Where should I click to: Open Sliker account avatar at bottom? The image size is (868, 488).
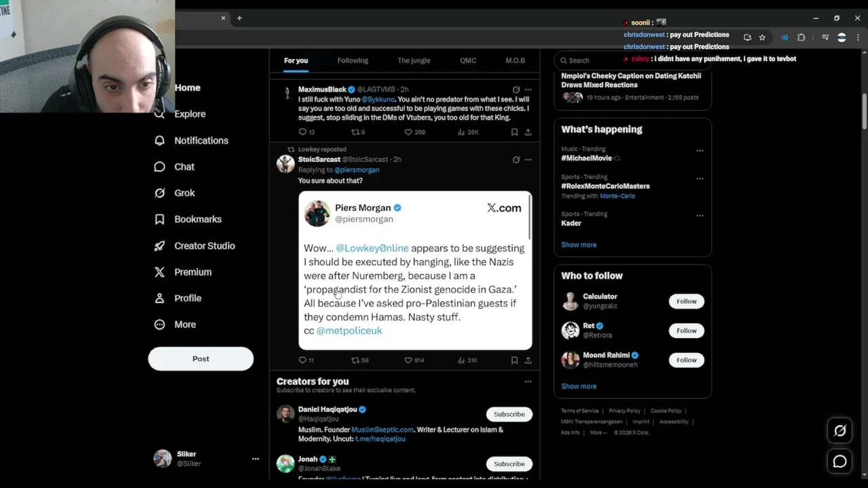pos(163,459)
